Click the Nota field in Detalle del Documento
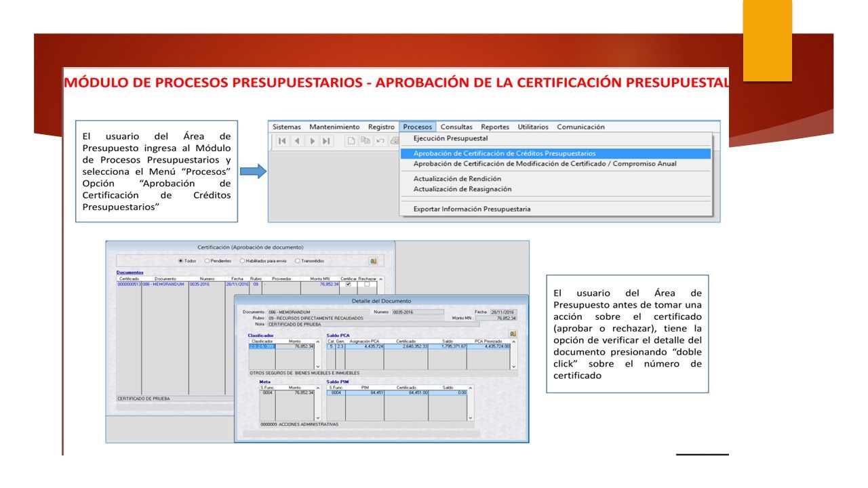Viewport: 868px width, 488px height. point(373,324)
